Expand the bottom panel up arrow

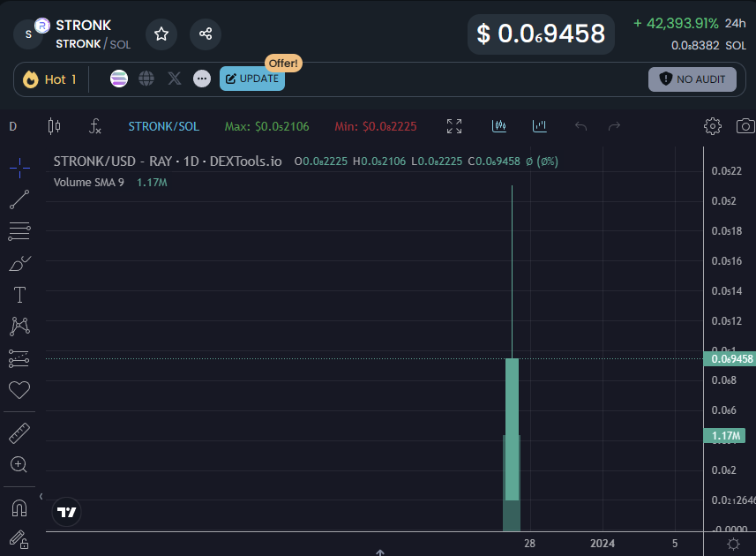point(380,552)
